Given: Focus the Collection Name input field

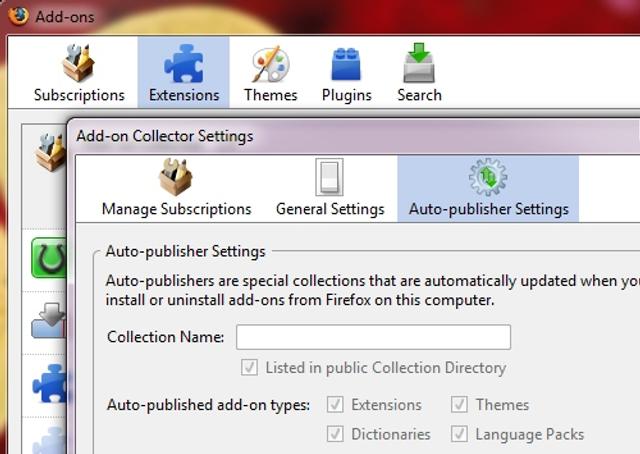Looking at the screenshot, I should 373,337.
